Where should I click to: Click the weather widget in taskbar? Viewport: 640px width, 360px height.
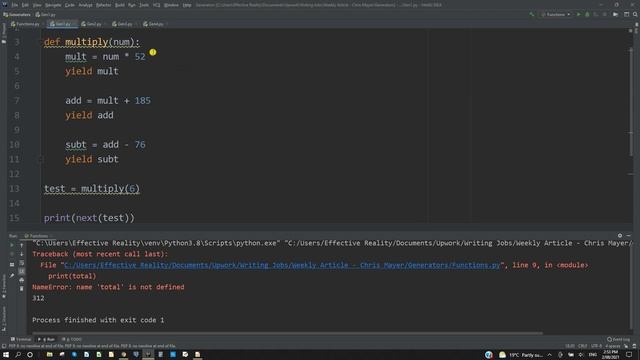[521, 355]
